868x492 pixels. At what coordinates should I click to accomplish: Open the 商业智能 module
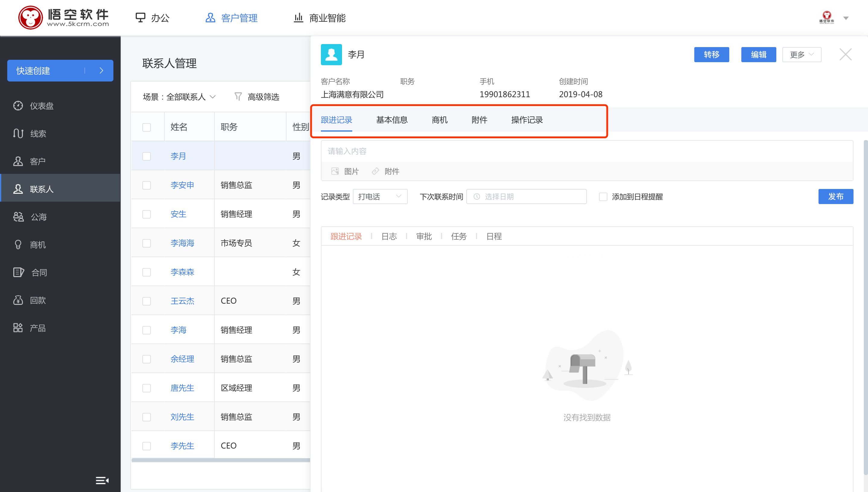click(x=319, y=18)
